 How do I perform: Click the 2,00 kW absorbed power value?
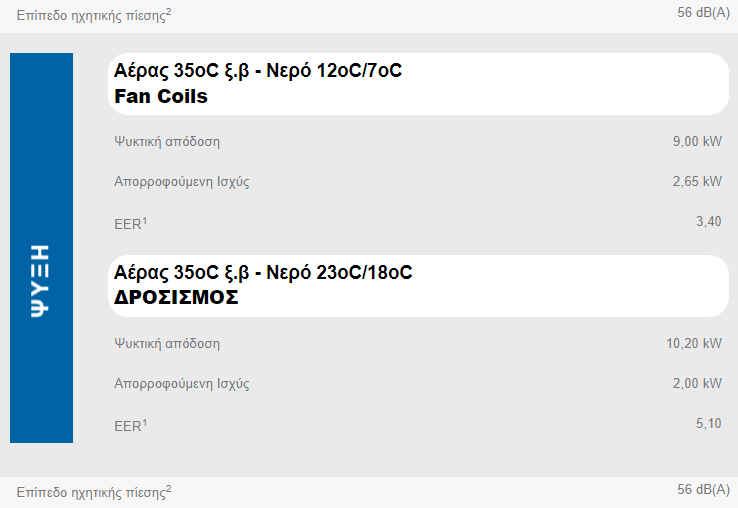[x=697, y=384]
